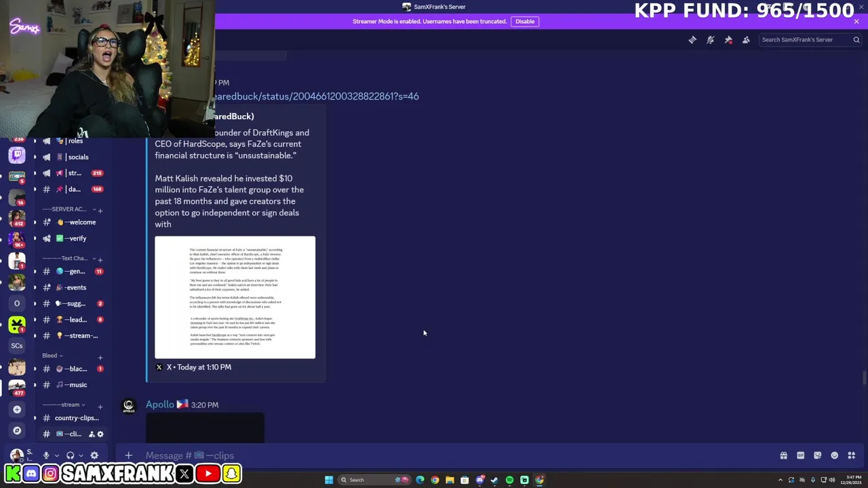
Task: Open Apollo's user avatar
Action: click(128, 407)
